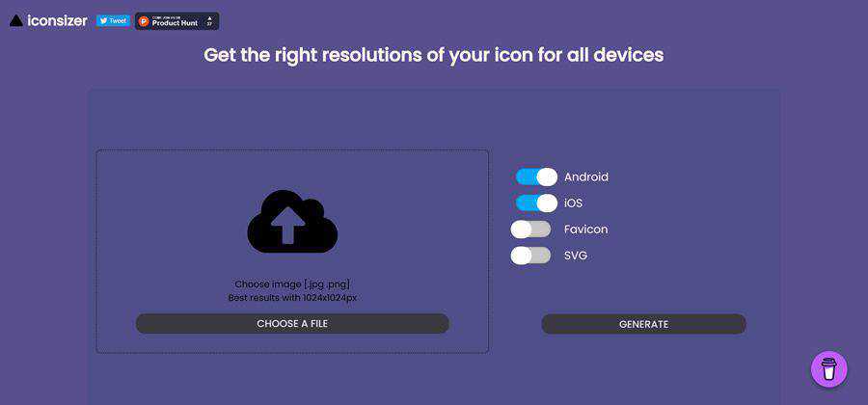Click the Generate button
The image size is (868, 405).
(x=643, y=324)
